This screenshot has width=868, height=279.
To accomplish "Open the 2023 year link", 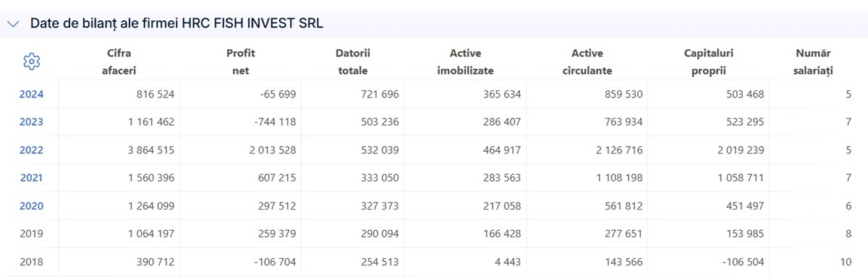I will [31, 122].
